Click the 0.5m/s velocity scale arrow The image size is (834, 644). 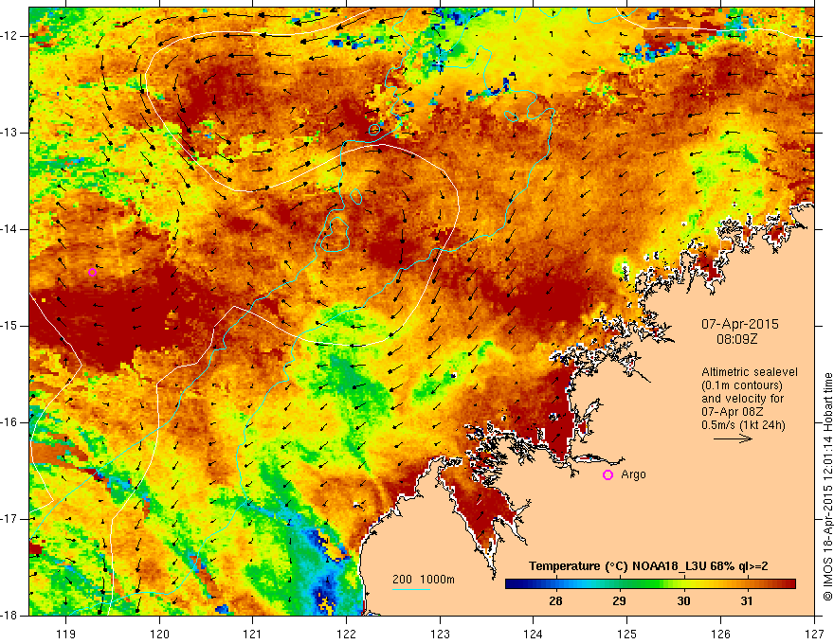click(x=733, y=438)
